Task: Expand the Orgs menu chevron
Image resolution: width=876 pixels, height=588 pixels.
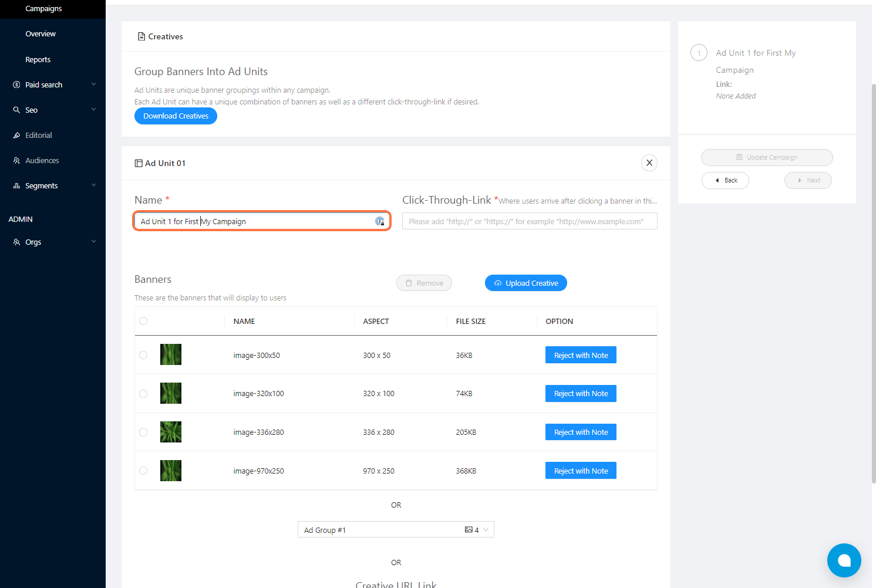Action: tap(93, 242)
